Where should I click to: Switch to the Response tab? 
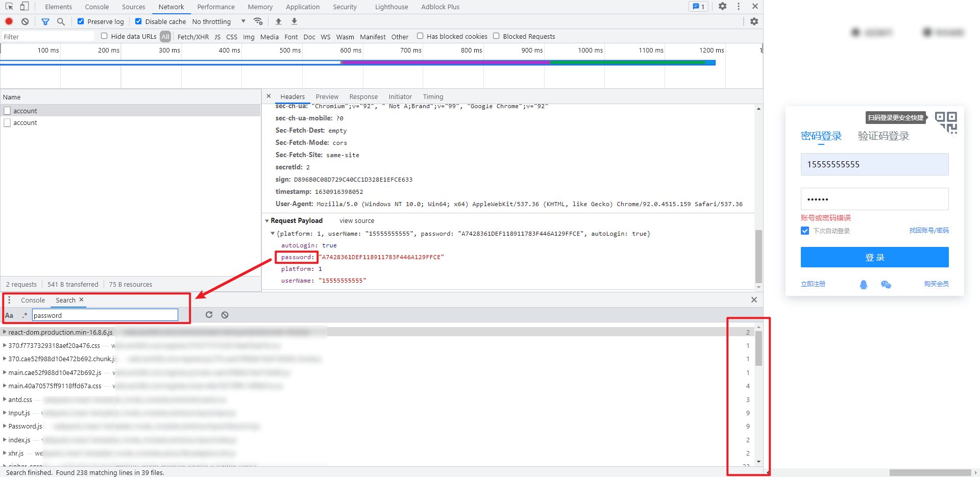coord(363,97)
